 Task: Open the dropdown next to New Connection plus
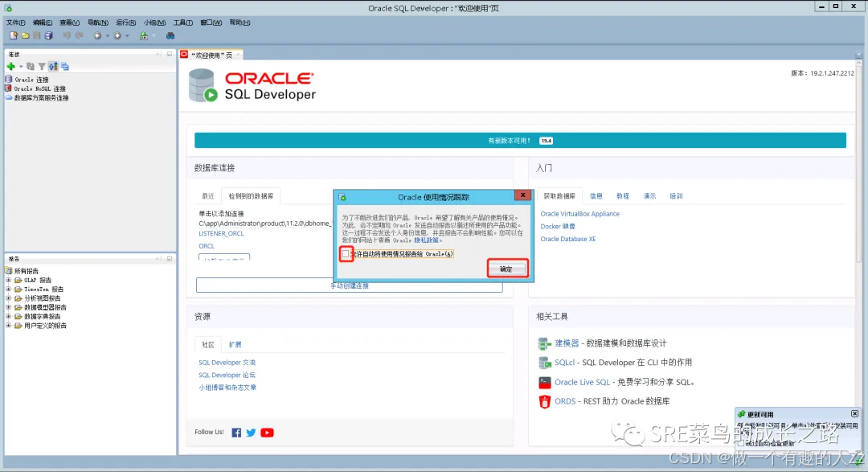(21, 67)
